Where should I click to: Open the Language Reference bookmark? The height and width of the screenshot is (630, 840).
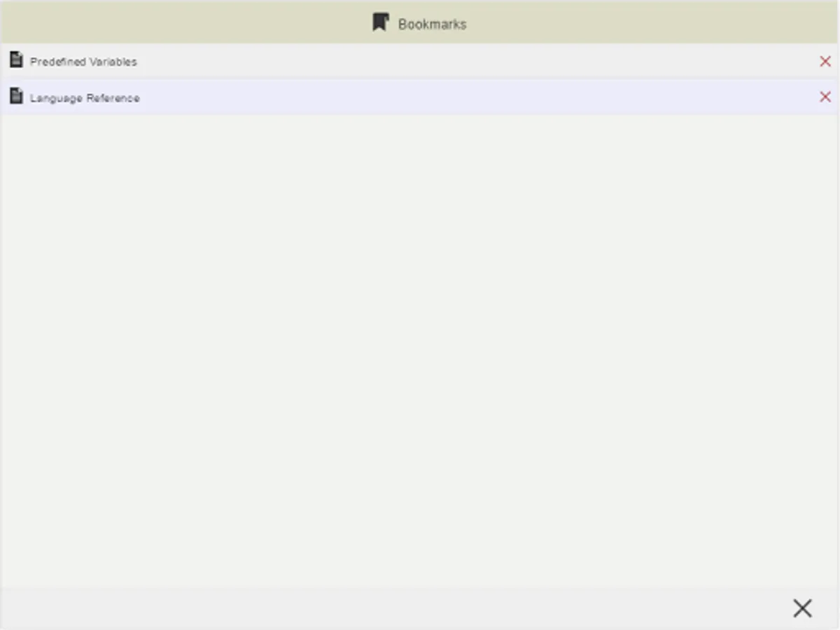(85, 98)
